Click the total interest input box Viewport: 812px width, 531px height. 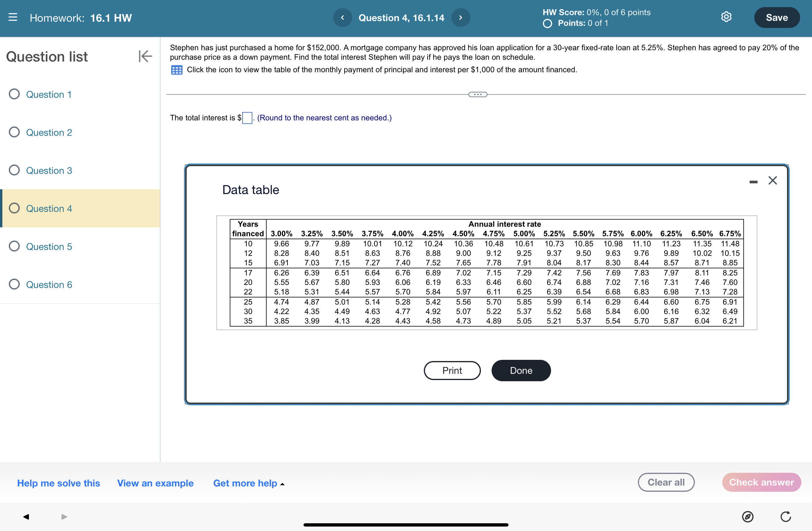pyautogui.click(x=247, y=118)
